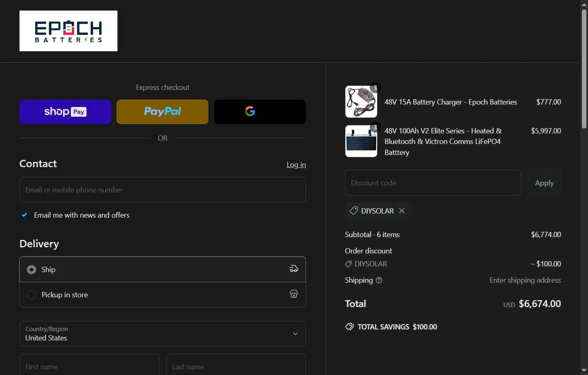Click the Enter shipping address text
The width and height of the screenshot is (588, 375).
point(525,280)
